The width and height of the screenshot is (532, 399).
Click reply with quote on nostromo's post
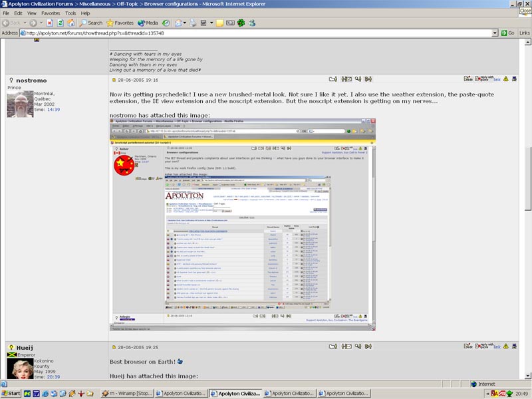[x=483, y=79]
